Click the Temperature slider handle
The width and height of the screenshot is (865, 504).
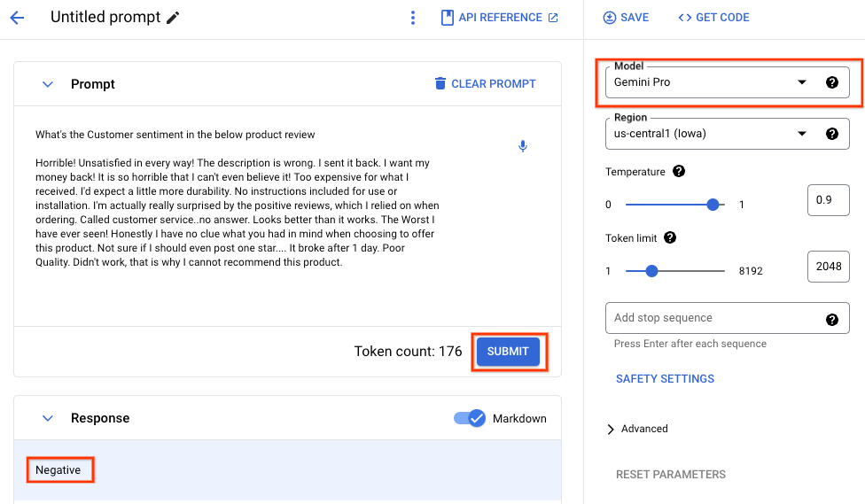coord(713,205)
